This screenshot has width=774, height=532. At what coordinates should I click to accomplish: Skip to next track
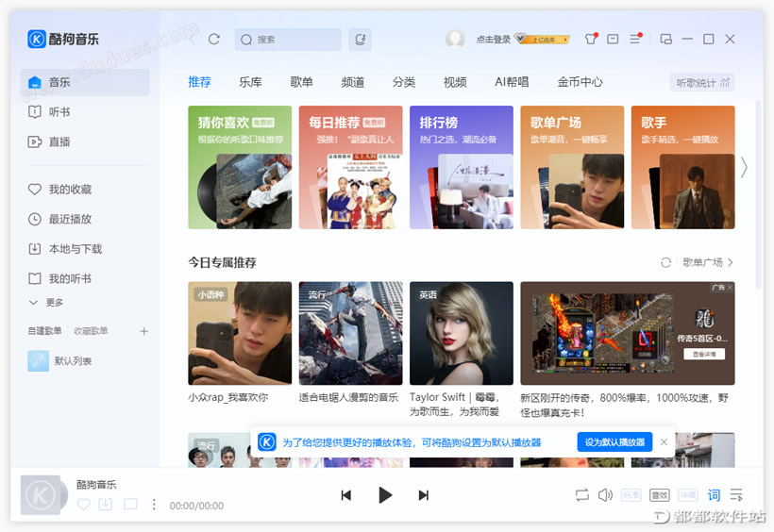[424, 495]
